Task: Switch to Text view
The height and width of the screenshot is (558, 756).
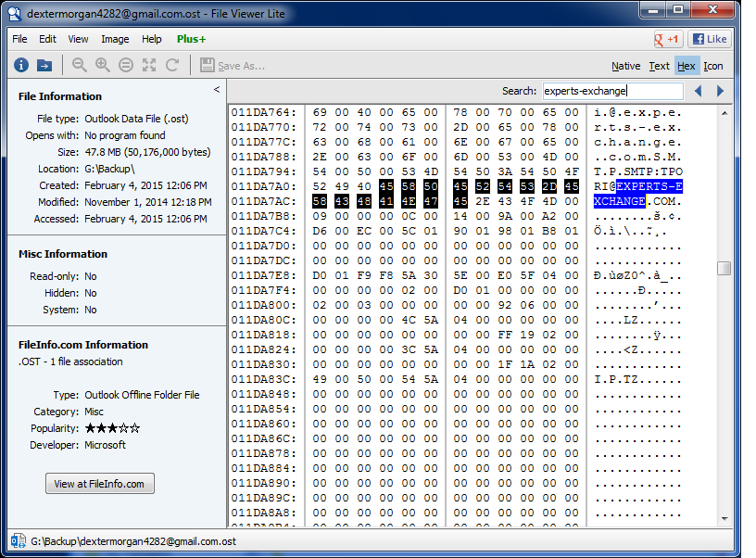Action: tap(659, 66)
